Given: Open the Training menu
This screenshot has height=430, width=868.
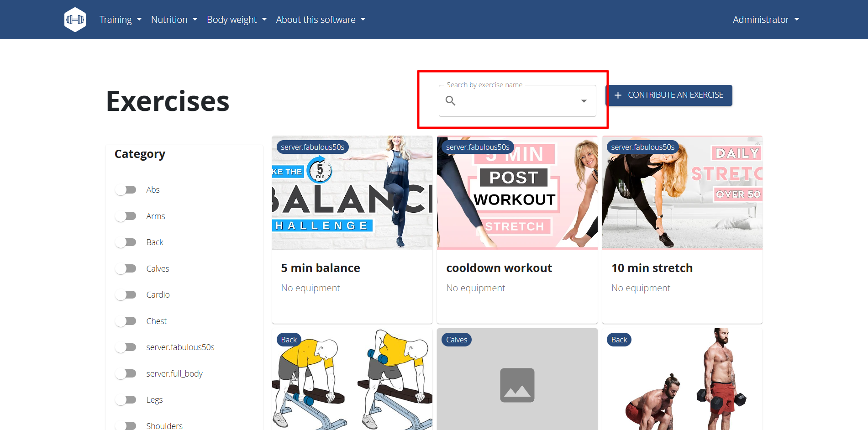Looking at the screenshot, I should click(121, 20).
